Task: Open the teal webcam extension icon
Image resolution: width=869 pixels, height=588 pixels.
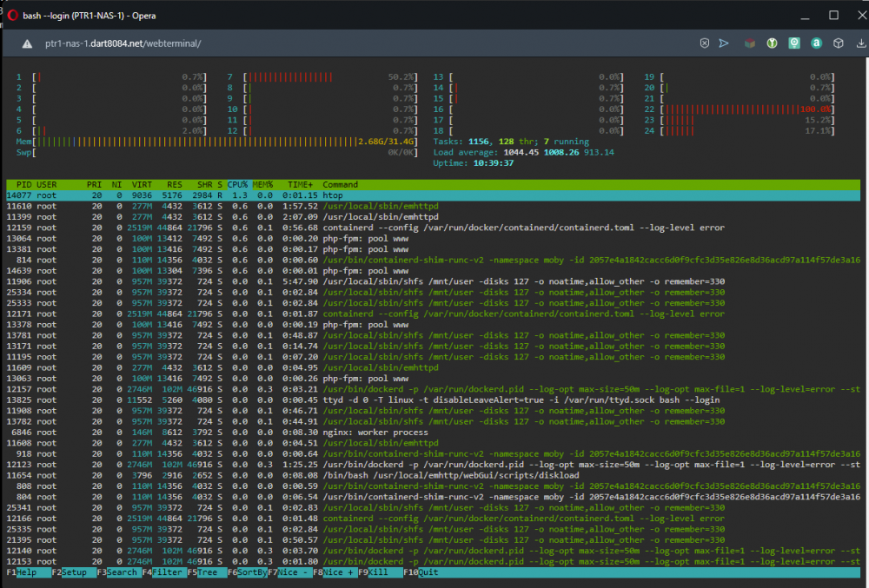Action: point(794,43)
